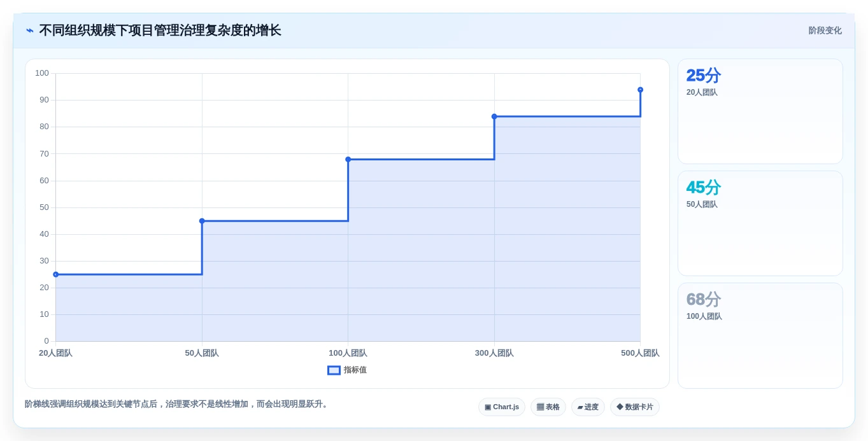Click the 指标值 legend text
This screenshot has height=441, width=868.
[x=355, y=370]
